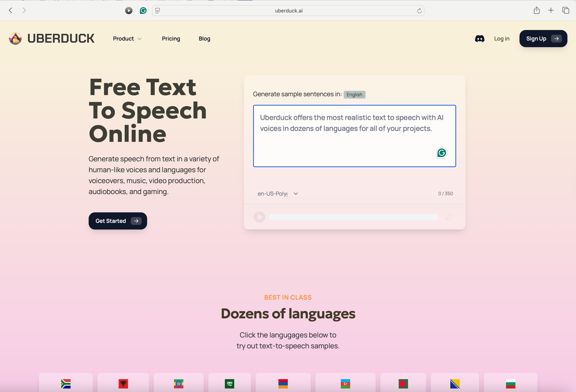Click the English sample language tag
This screenshot has height=392, width=576.
pos(354,95)
